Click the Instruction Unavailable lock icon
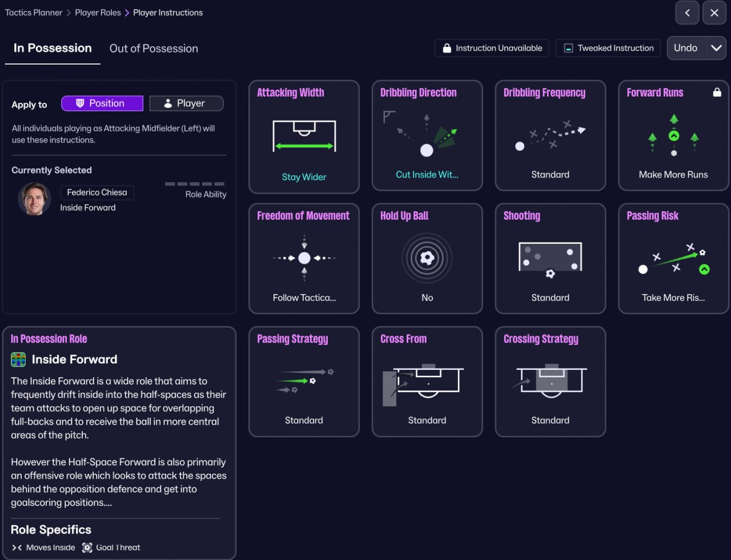 click(447, 49)
